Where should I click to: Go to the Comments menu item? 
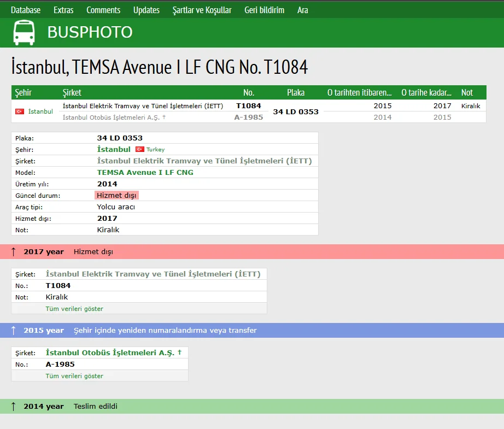(x=103, y=10)
